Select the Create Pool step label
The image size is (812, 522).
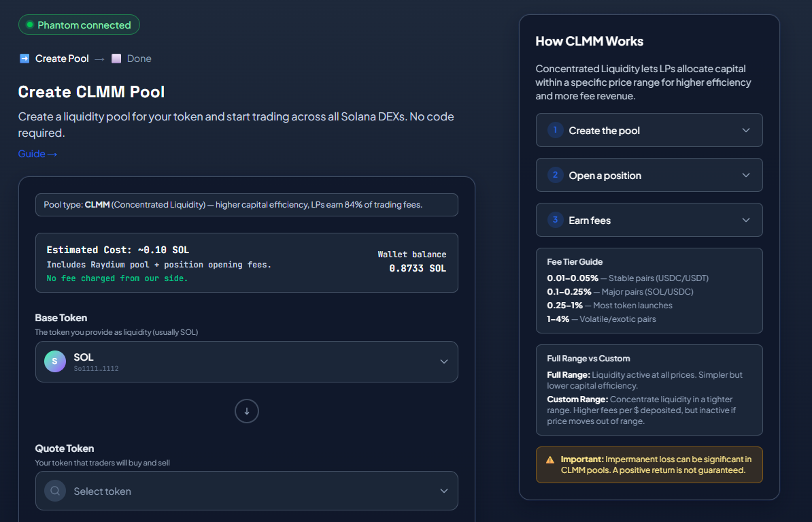click(61, 59)
